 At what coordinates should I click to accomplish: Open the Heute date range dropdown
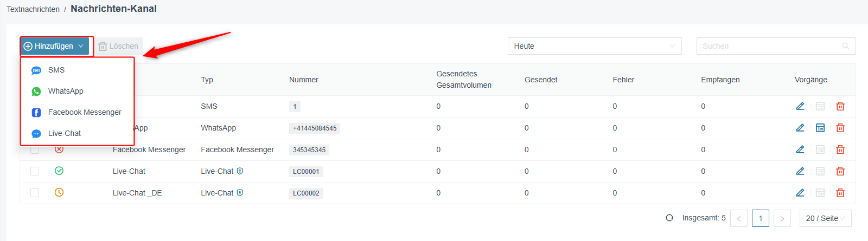pyautogui.click(x=595, y=46)
